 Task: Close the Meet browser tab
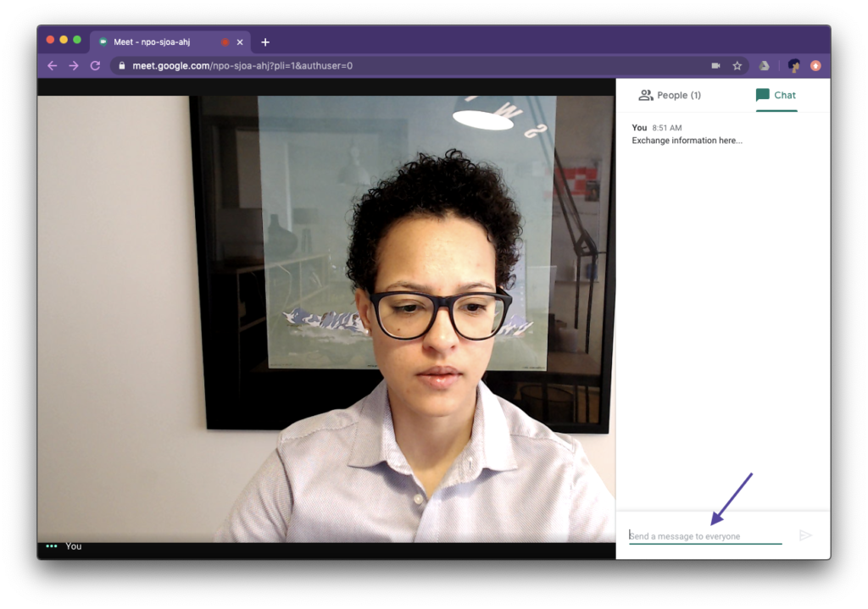click(239, 41)
